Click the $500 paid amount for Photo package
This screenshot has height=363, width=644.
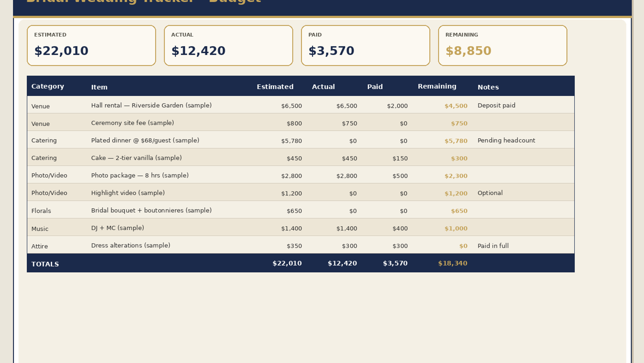pyautogui.click(x=400, y=176)
